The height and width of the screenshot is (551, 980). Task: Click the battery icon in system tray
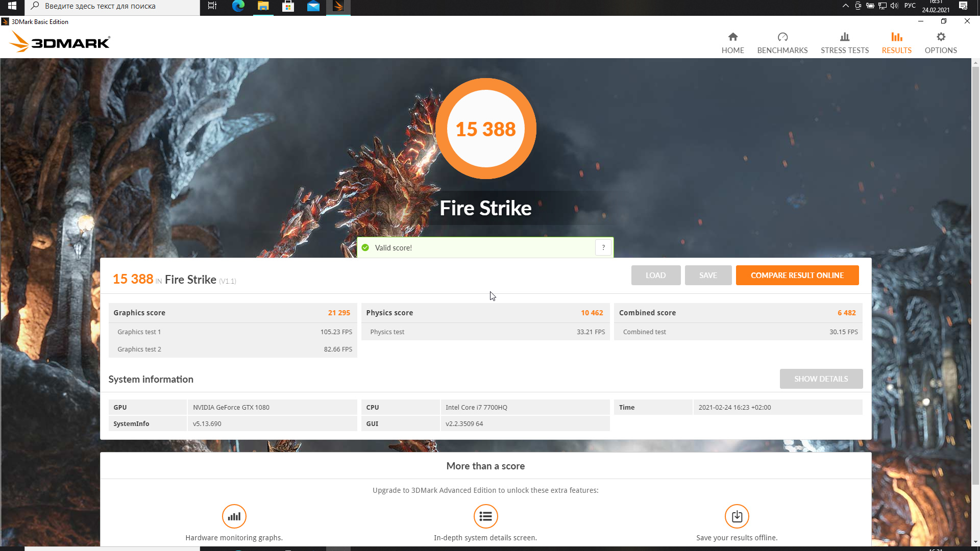870,6
